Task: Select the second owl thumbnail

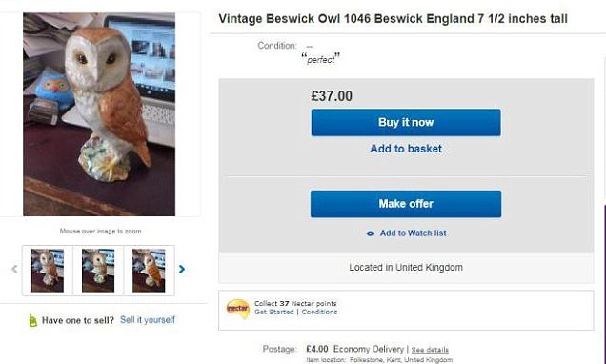Action: (x=98, y=271)
